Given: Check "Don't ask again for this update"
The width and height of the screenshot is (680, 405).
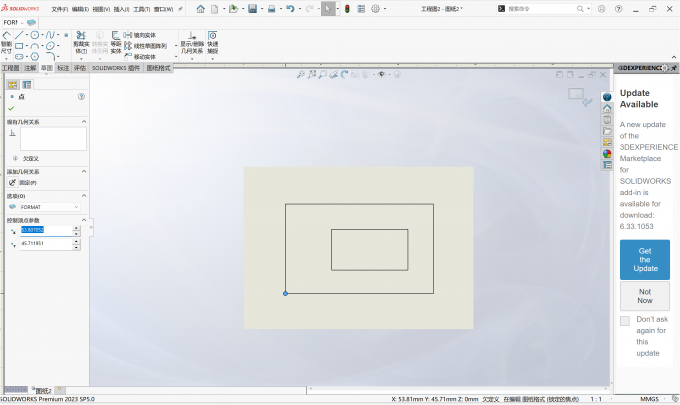Looking at the screenshot, I should click(624, 321).
